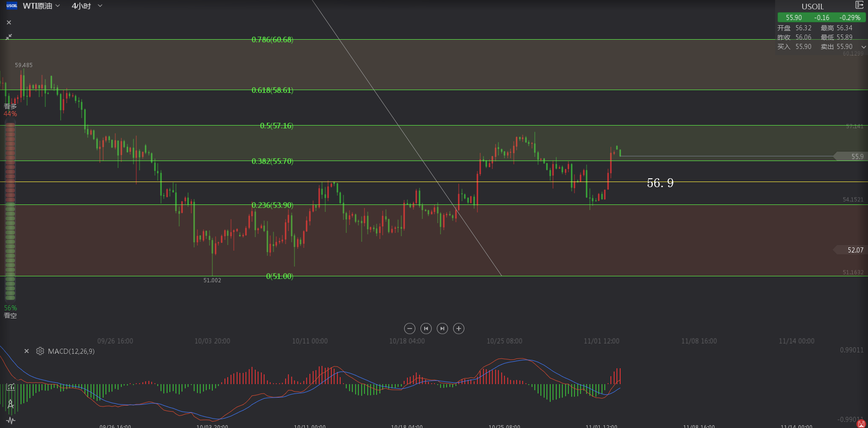Jump to latest candles with skip-forward button
Viewport: 868px width, 428px height.
pyautogui.click(x=442, y=329)
